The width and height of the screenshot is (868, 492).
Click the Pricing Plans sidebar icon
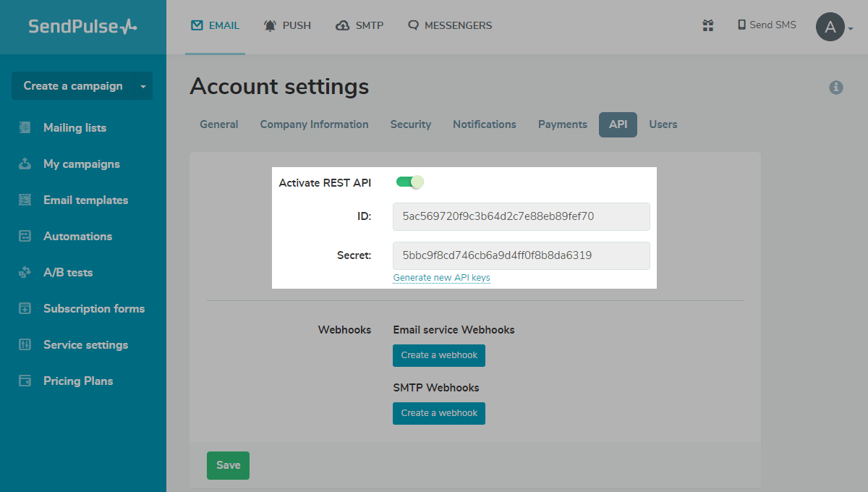(25, 381)
